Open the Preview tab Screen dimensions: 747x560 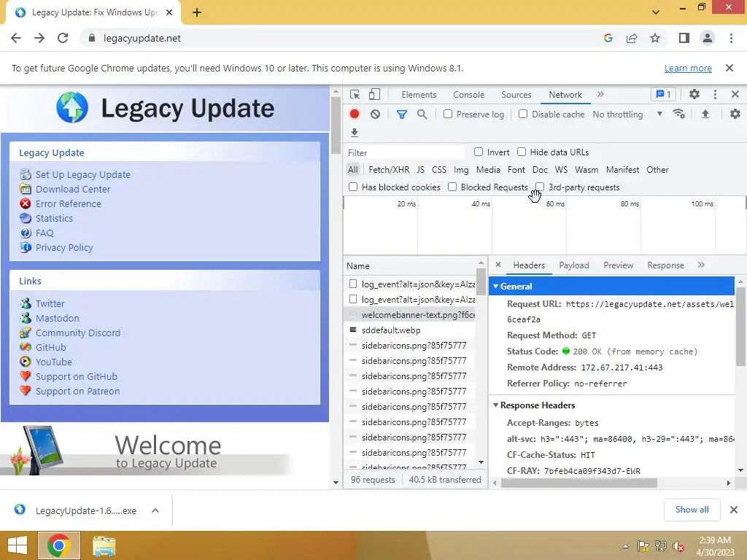click(618, 265)
